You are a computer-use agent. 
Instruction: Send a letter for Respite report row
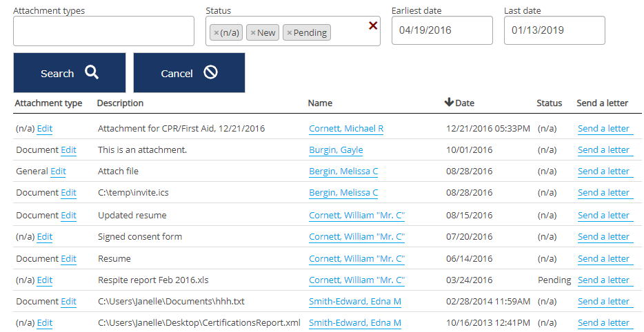click(603, 280)
